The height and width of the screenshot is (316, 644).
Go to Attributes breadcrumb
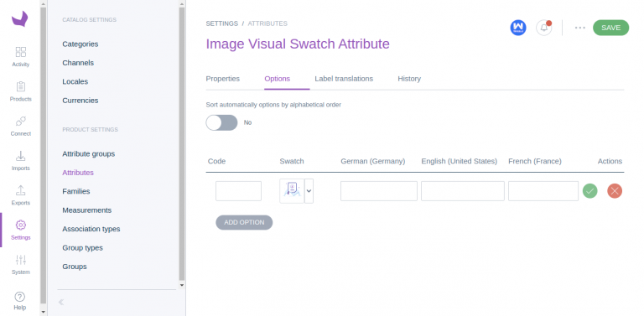coord(267,23)
